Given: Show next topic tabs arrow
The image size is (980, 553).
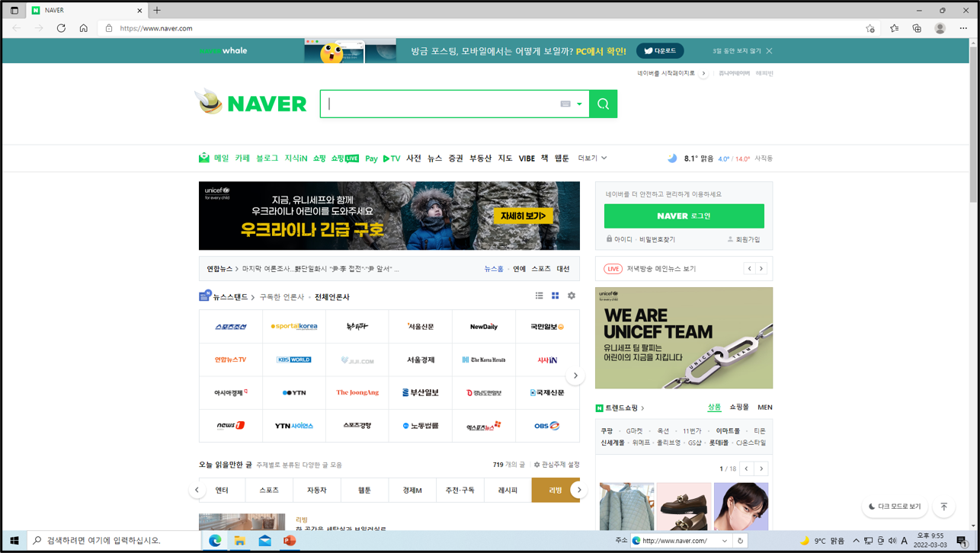Looking at the screenshot, I should click(579, 490).
